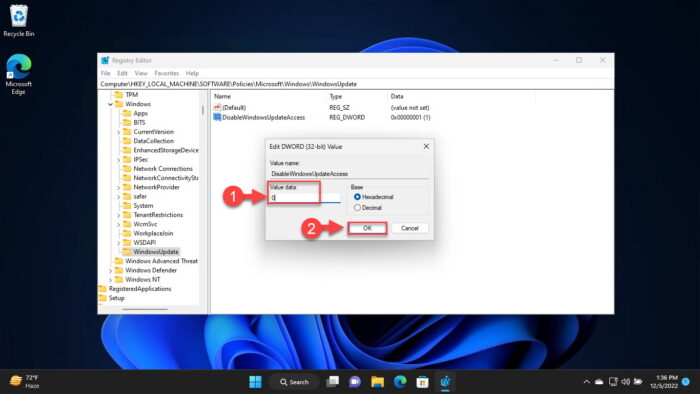Click the tree pane vertical scrollbar
The image size is (700, 394).
coord(202,109)
